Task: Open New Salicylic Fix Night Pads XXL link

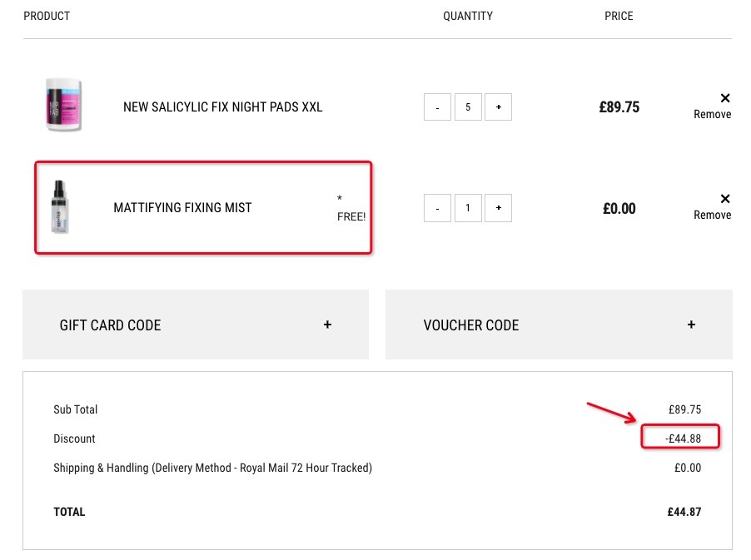Action: point(222,107)
